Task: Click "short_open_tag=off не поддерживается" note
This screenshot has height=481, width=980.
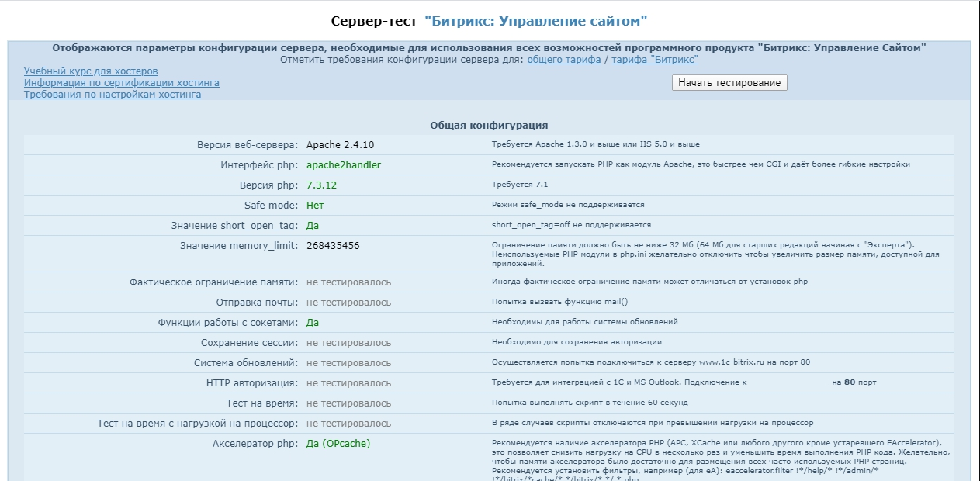Action: (571, 225)
